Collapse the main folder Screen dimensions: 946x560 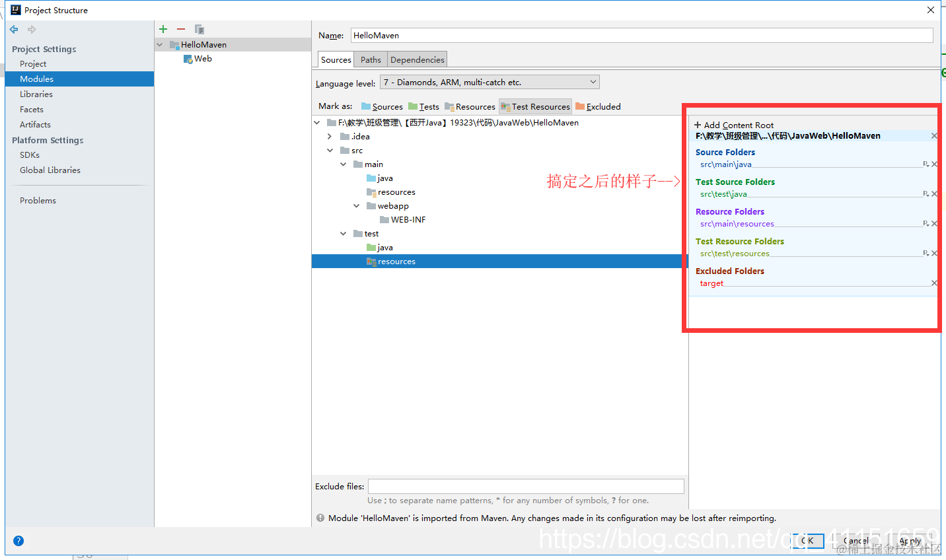(343, 164)
